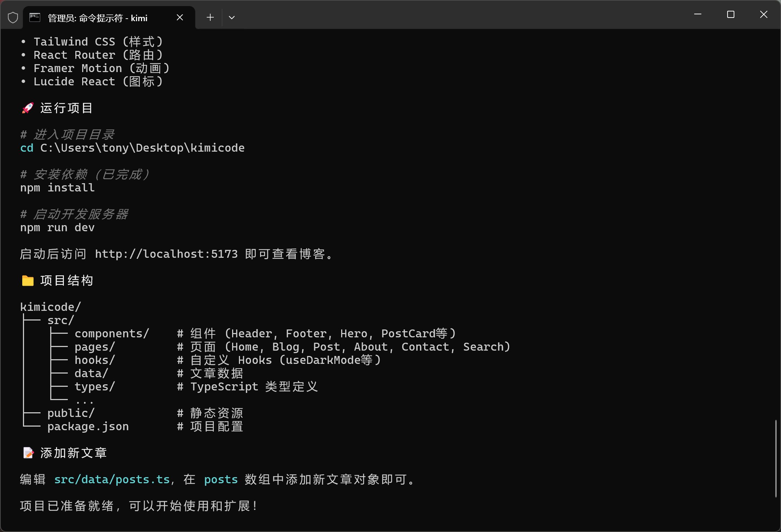Maximize the terminal window
Image resolution: width=781 pixels, height=532 pixels.
[730, 15]
